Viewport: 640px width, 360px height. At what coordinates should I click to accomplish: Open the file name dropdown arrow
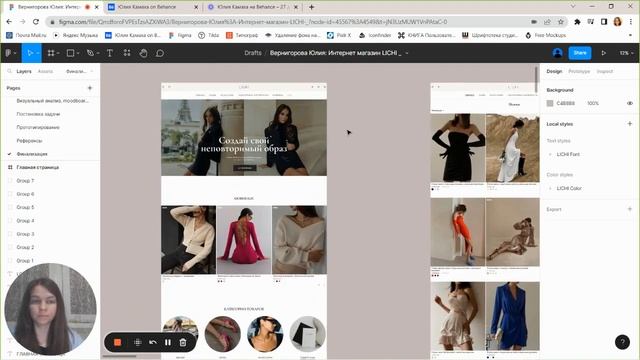pos(407,53)
